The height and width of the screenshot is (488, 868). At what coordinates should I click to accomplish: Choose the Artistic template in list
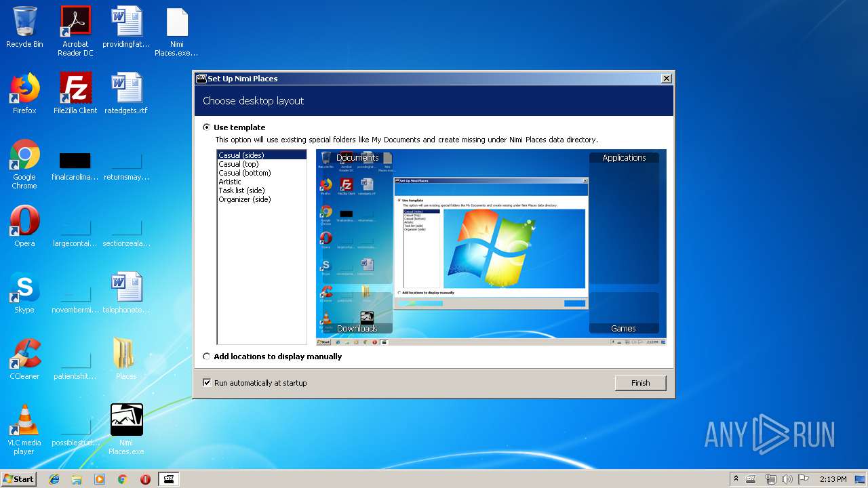point(230,182)
